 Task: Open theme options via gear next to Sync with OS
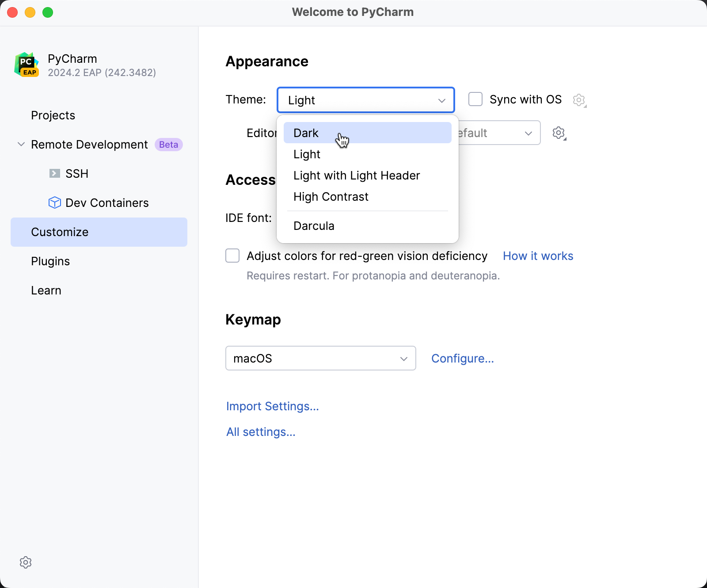(x=579, y=99)
